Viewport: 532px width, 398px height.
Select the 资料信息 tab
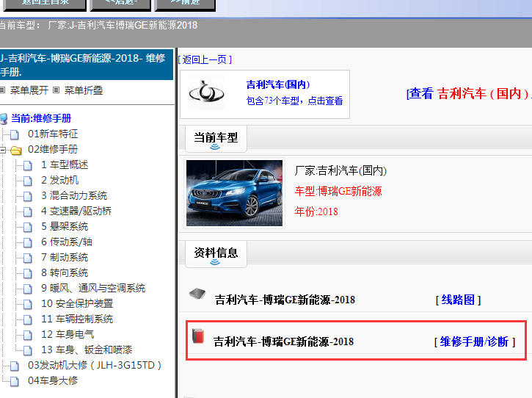(x=216, y=254)
